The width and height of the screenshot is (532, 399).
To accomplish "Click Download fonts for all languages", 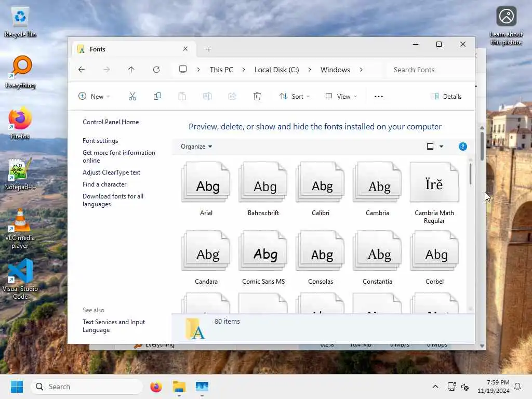I will pyautogui.click(x=113, y=200).
